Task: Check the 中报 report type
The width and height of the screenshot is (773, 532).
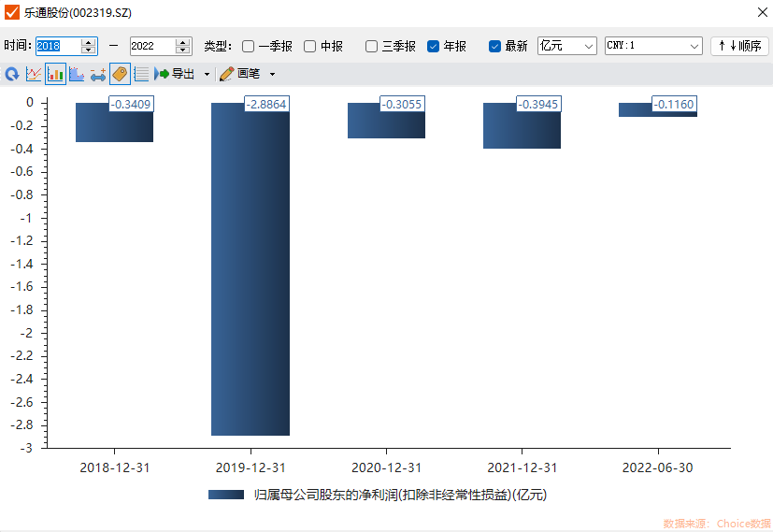Action: 310,46
